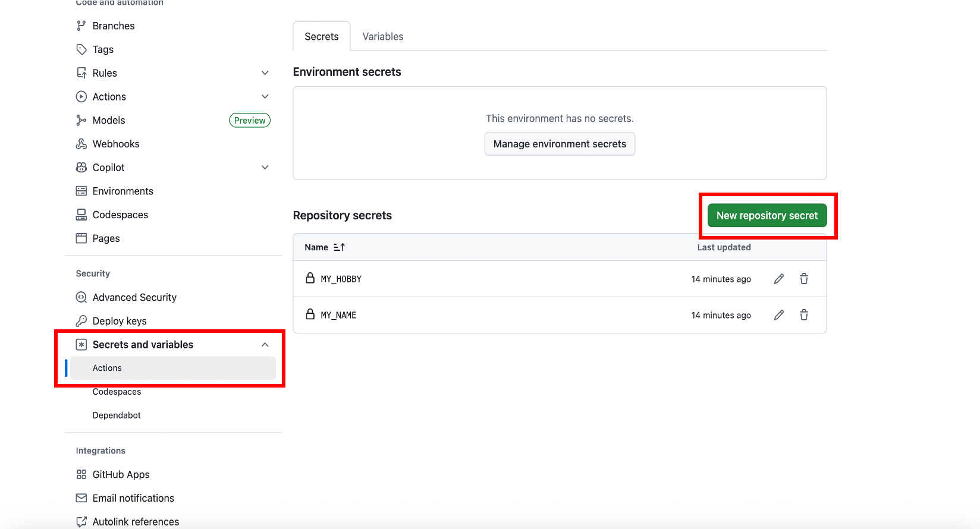Open the Email notifications link
The image size is (980, 529).
[133, 498]
